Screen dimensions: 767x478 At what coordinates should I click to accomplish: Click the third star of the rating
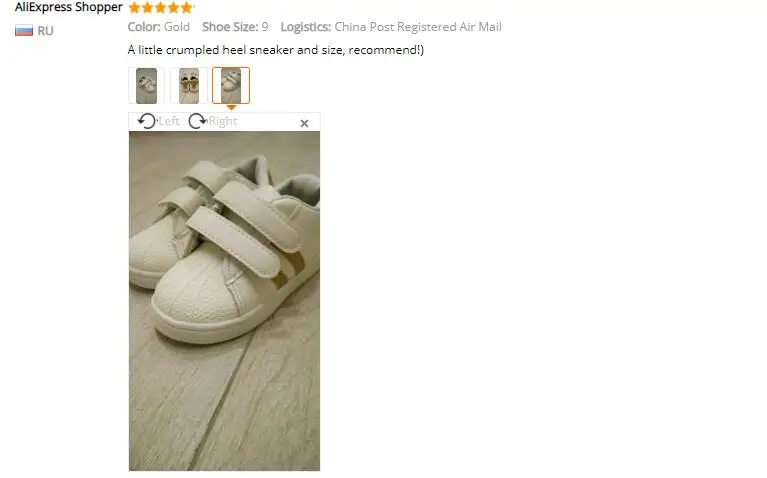pos(160,7)
